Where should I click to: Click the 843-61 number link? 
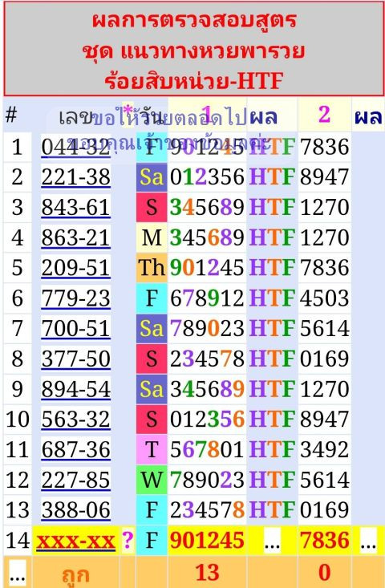(75, 208)
